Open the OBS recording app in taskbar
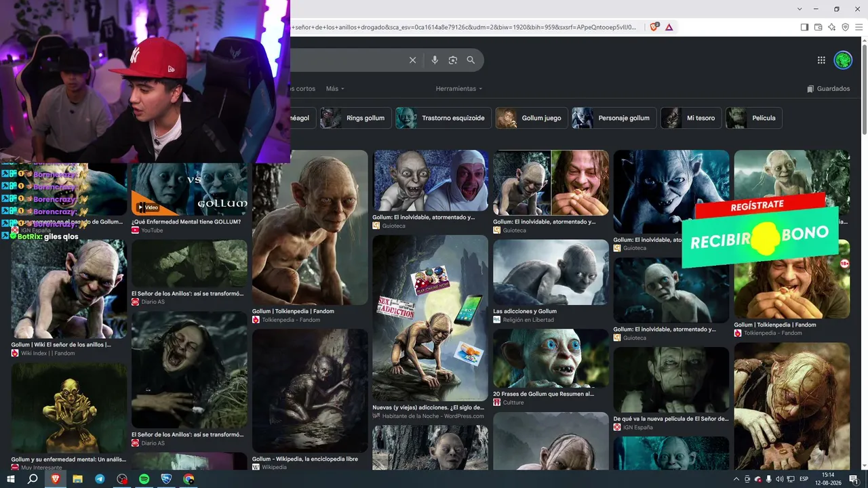 (x=122, y=479)
